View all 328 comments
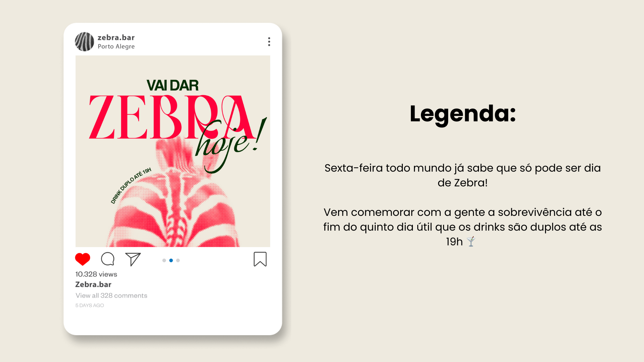644x362 pixels. point(111,296)
